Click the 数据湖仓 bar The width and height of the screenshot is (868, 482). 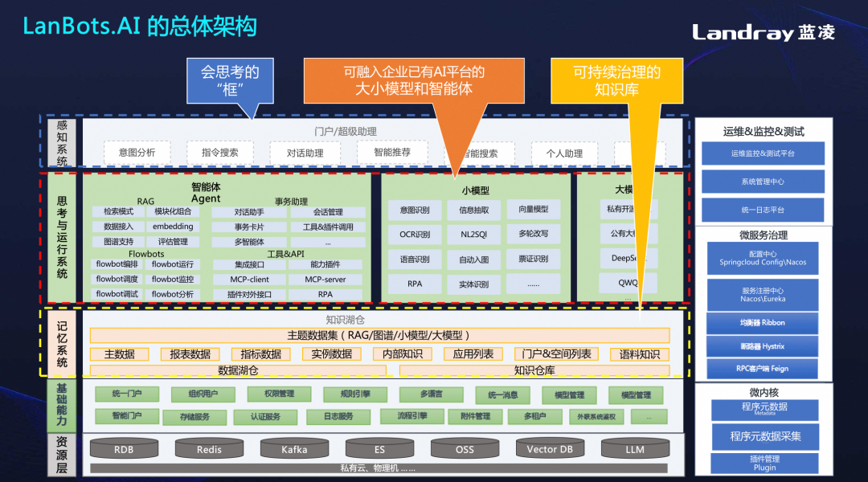pos(238,371)
